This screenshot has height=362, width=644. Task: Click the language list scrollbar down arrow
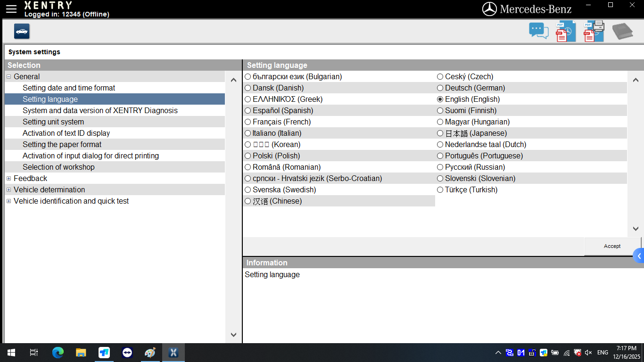(x=636, y=228)
